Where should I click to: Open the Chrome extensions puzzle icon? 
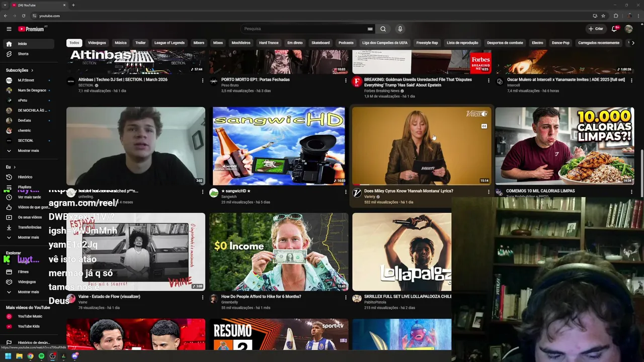click(x=615, y=16)
